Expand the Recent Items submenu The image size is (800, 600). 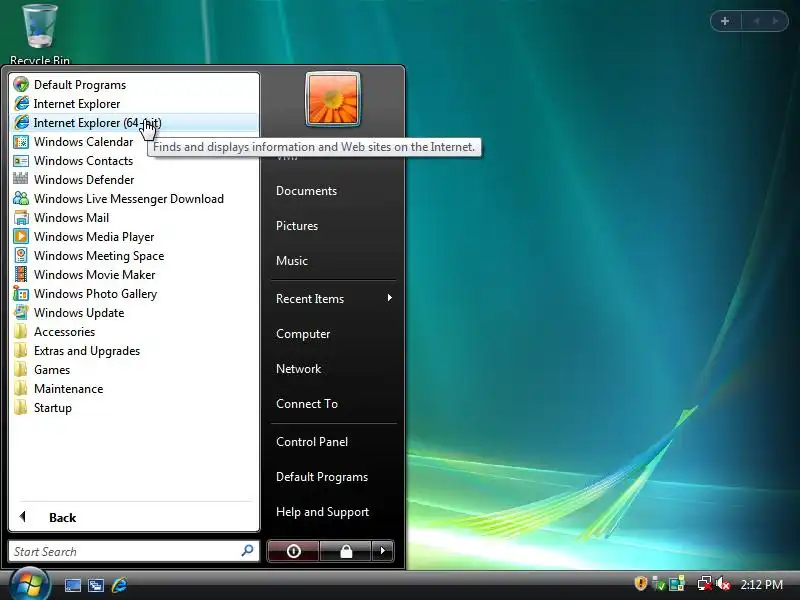tap(334, 298)
